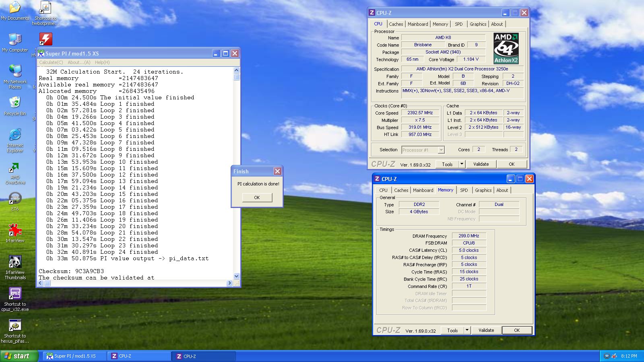Open SPD tab in lower CPU-Z
This screenshot has width=644, height=362.
click(x=464, y=190)
